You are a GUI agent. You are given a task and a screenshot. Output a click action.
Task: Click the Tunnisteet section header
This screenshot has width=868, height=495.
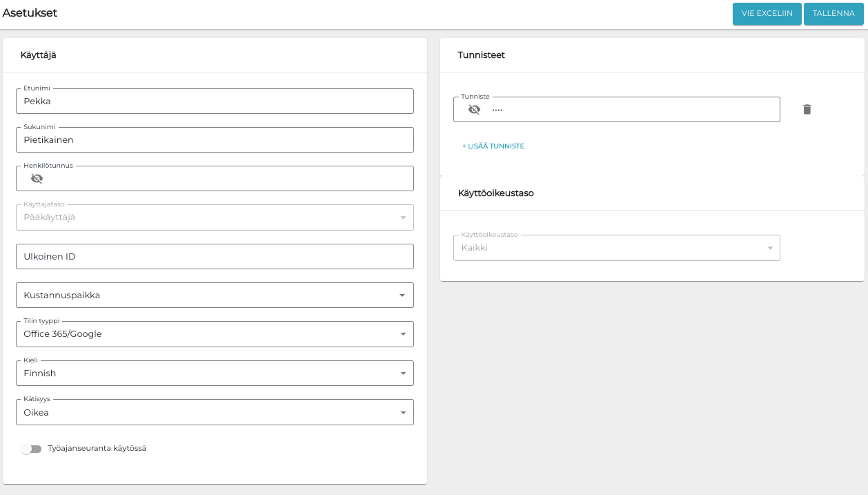pos(481,55)
